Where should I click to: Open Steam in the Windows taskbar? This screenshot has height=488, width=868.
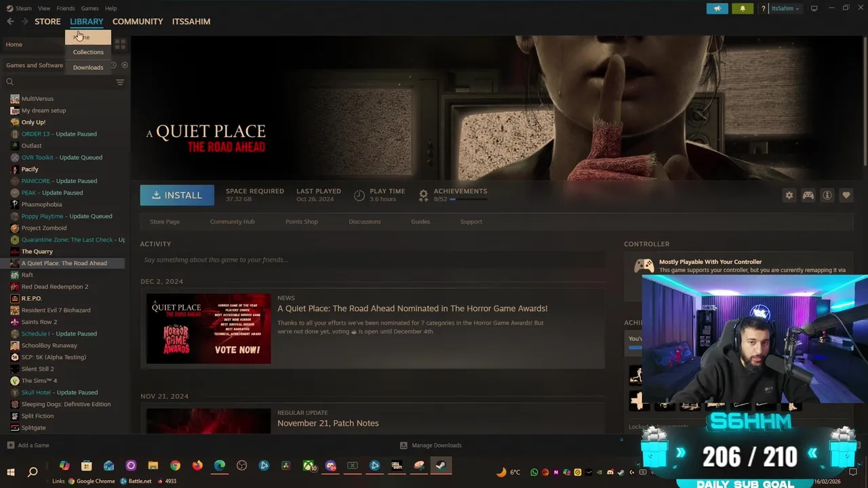(441, 466)
